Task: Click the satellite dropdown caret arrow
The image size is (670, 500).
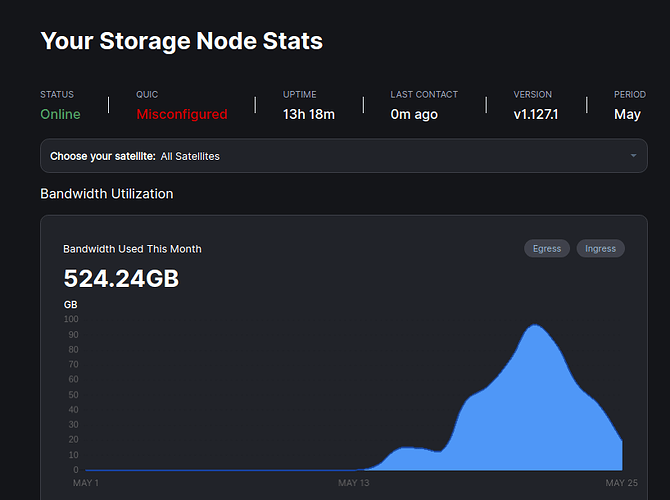Action: tap(633, 156)
